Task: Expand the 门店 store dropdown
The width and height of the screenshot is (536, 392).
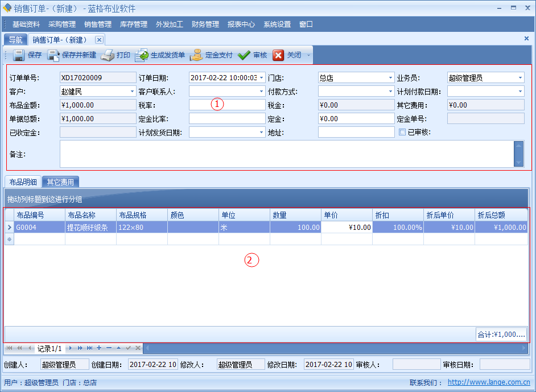Action: click(x=390, y=78)
